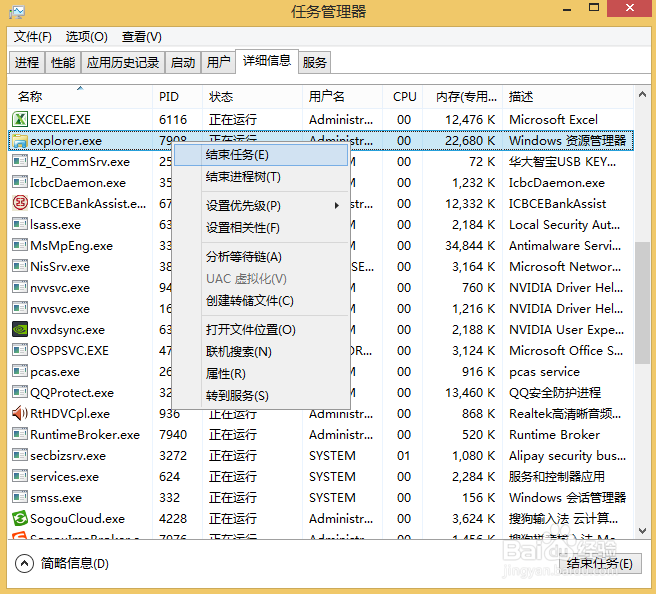Sort by the 描述 column header
Viewport: 656px width, 594px height.
[568, 97]
